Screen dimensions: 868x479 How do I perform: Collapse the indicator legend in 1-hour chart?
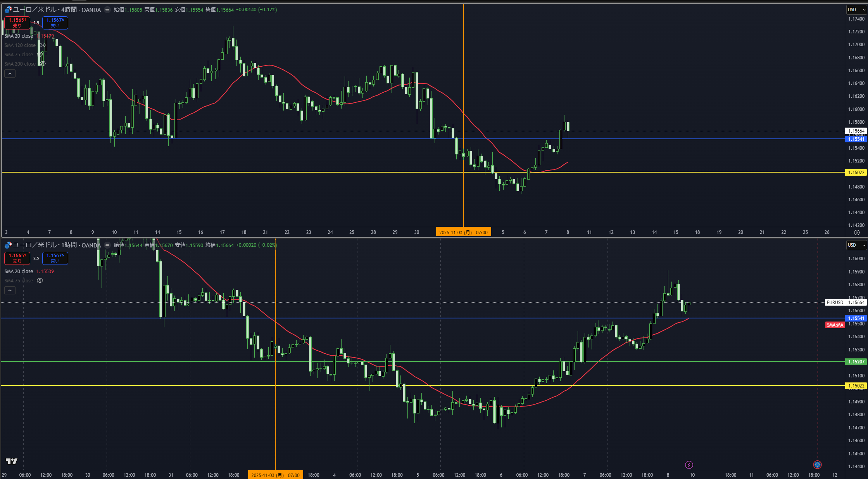10,291
